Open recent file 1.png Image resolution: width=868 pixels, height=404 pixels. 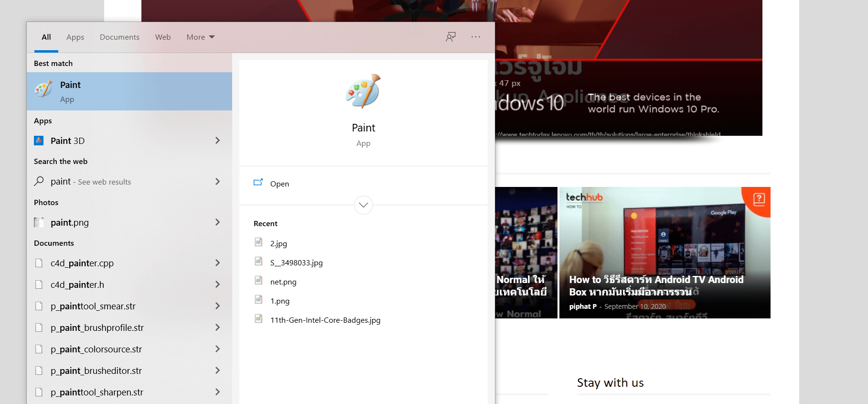[x=280, y=301]
